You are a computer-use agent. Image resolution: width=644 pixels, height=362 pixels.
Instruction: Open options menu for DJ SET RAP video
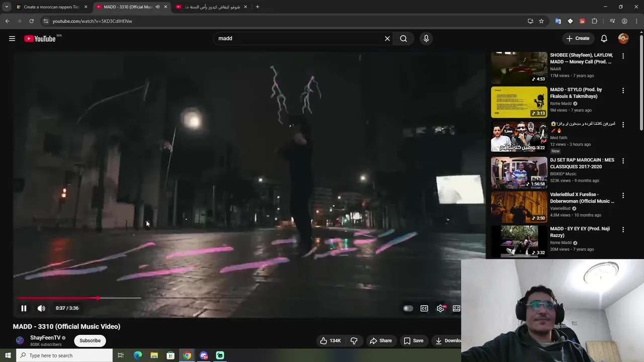click(x=623, y=161)
